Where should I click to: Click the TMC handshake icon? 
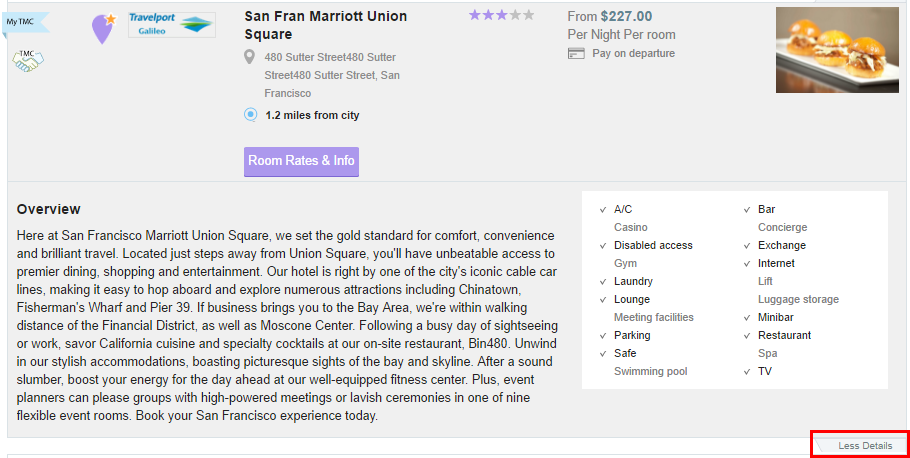point(28,60)
